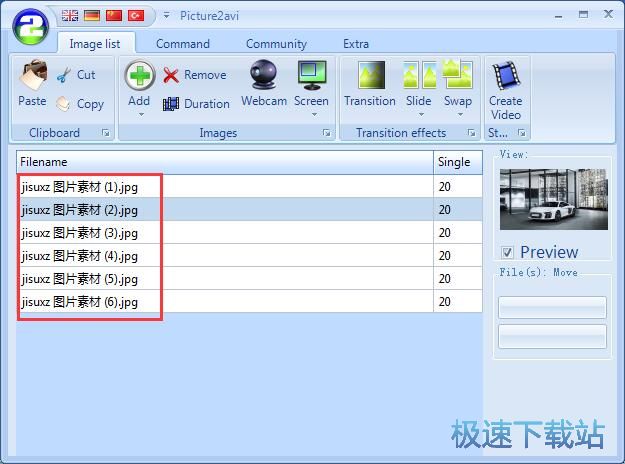Click the Cut scissors icon
This screenshot has height=464, width=625.
tap(65, 75)
